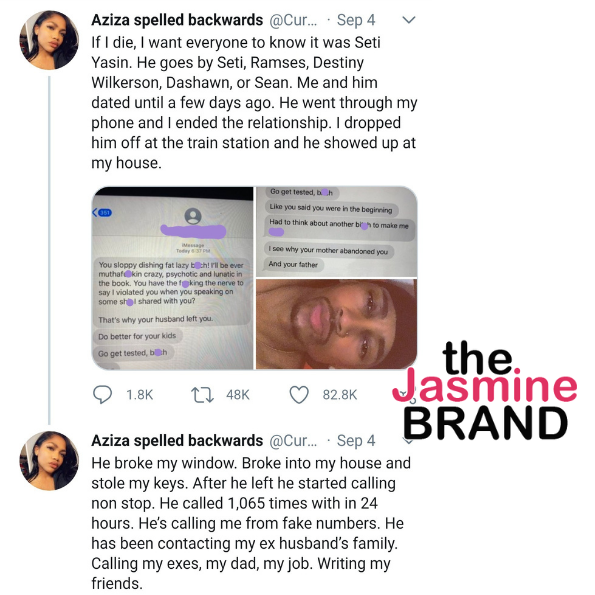Viewport: 595px width, 595px height.
Task: Open the top-right text message screenshot
Action: point(337,231)
